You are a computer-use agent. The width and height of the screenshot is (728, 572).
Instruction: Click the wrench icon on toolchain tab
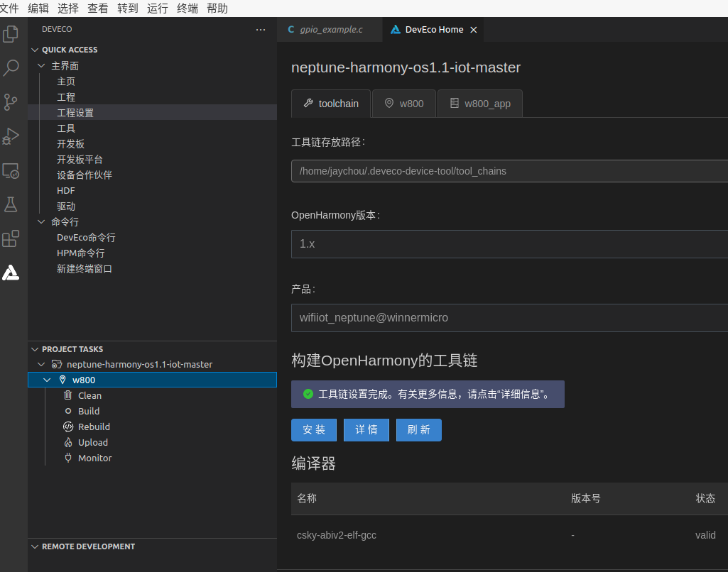[x=308, y=103]
